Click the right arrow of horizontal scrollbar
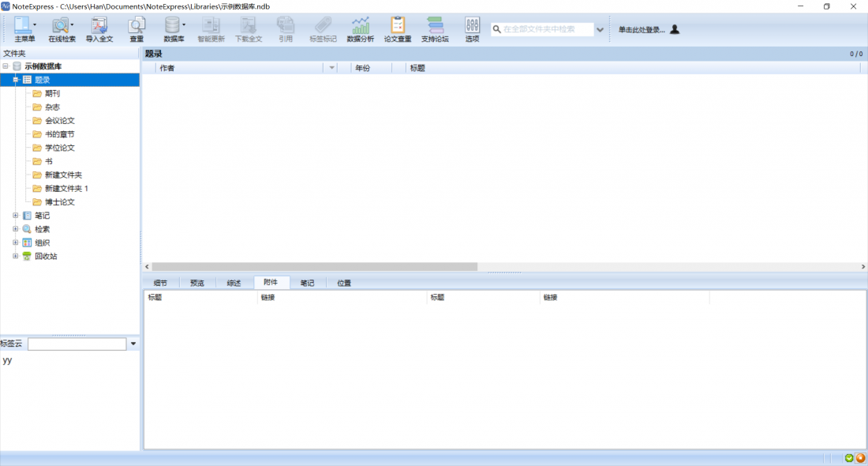 [863, 266]
